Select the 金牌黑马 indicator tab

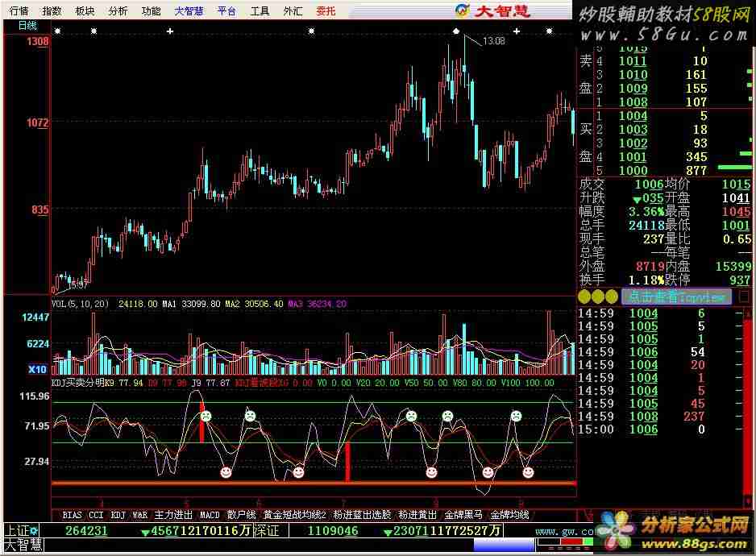point(463,515)
